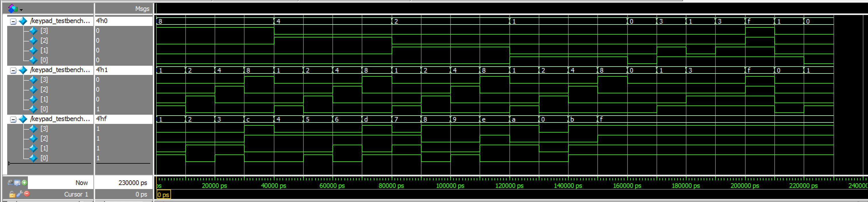Click the Msgs column header
Image resolution: width=868 pixels, height=202 pixels.
[x=142, y=9]
